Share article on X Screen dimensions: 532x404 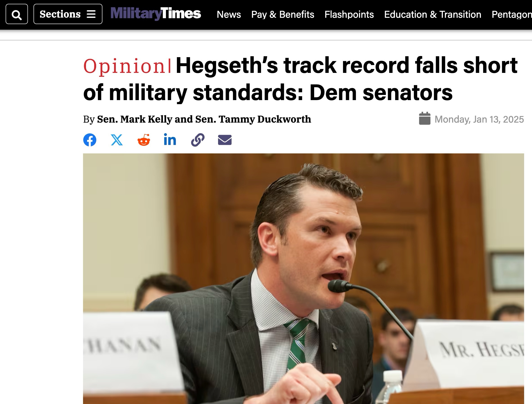click(117, 140)
